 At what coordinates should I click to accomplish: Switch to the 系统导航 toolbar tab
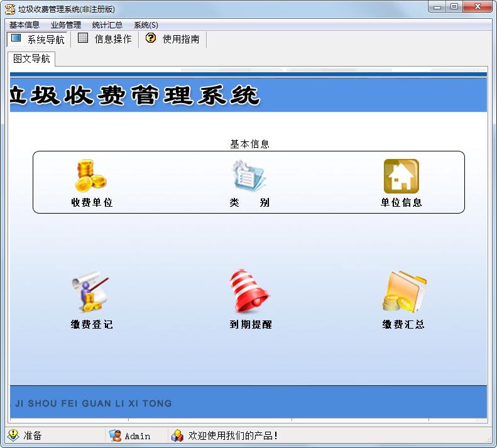click(x=38, y=39)
